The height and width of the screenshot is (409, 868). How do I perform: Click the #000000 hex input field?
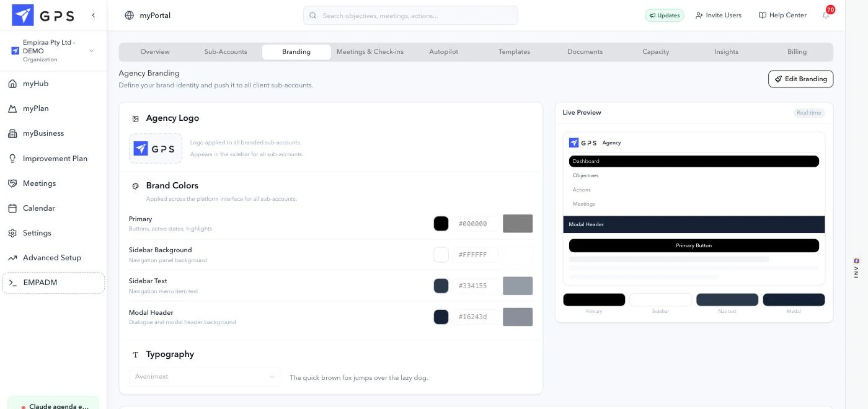coord(476,224)
